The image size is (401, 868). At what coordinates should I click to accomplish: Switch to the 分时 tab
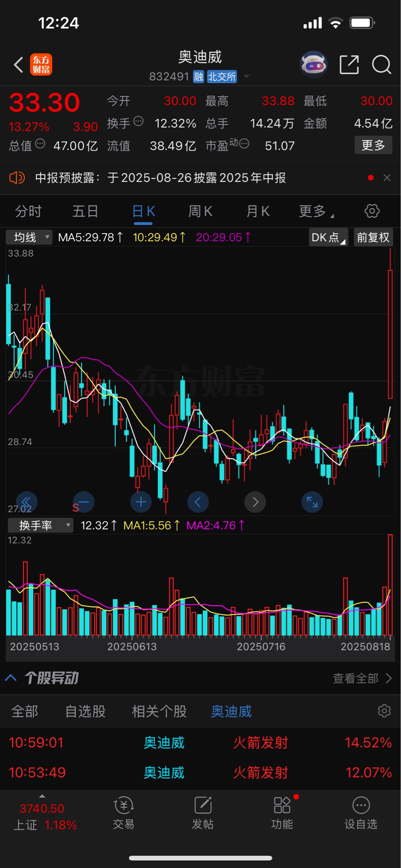tap(28, 211)
